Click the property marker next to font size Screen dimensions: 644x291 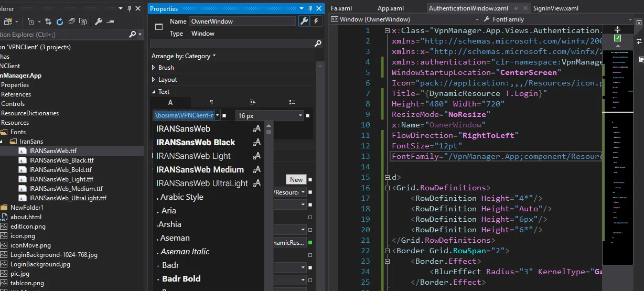click(308, 115)
